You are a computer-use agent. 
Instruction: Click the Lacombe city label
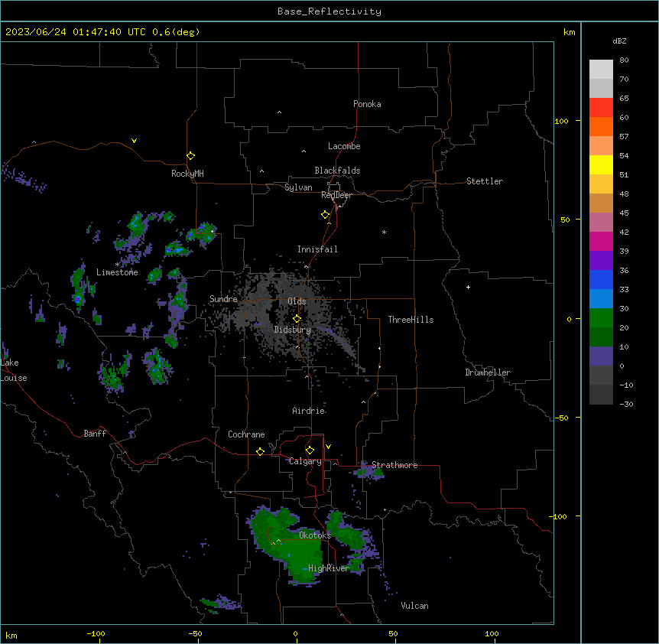[344, 146]
